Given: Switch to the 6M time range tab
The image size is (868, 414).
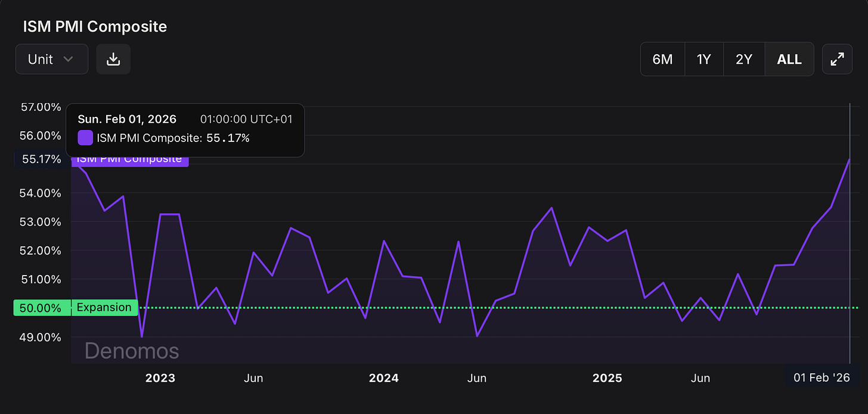Looking at the screenshot, I should [662, 59].
